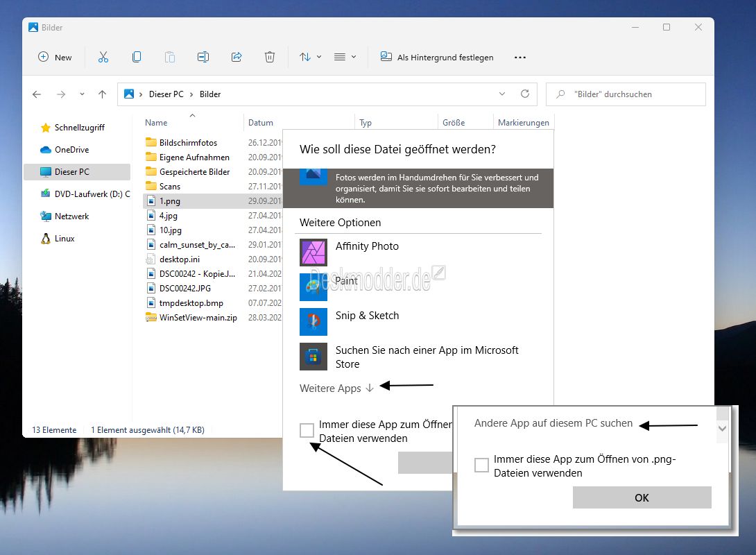Image resolution: width=756 pixels, height=555 pixels.
Task: Sort by the Größe column header
Action: click(454, 123)
